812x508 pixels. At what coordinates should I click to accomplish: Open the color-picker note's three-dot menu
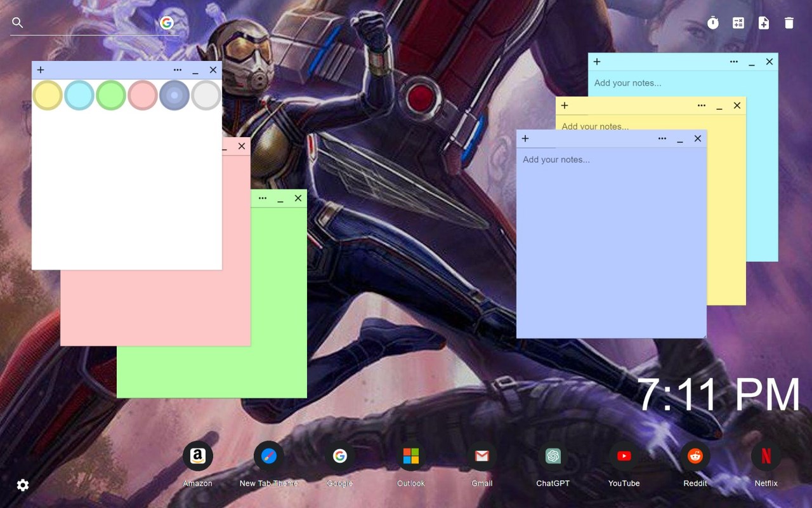178,70
